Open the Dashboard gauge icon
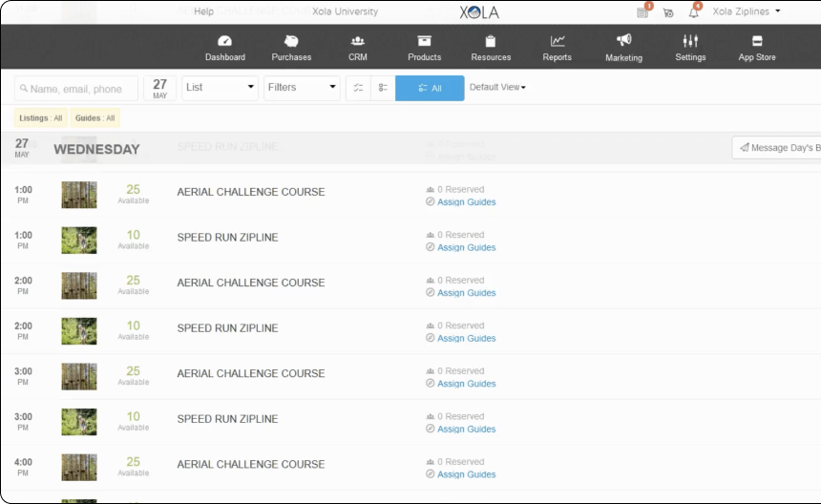Viewport: 821px width, 504px height. click(x=224, y=41)
